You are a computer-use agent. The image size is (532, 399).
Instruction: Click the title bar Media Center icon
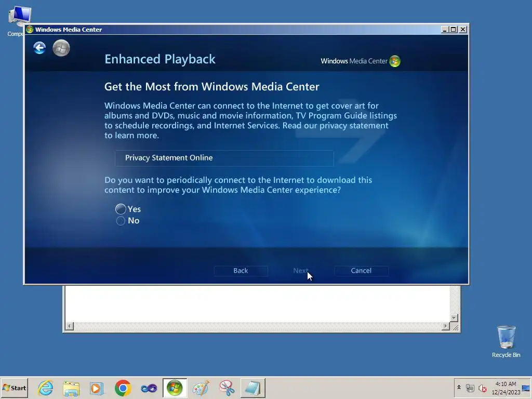[30, 30]
